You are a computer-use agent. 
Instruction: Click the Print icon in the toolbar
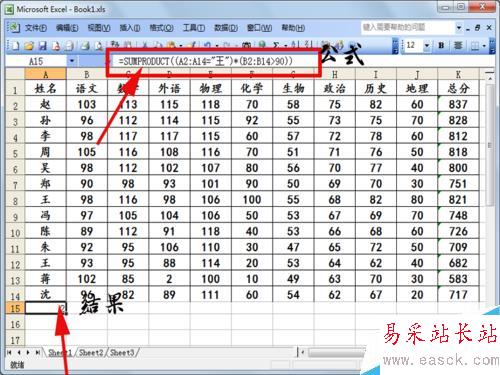pyautogui.click(x=85, y=45)
